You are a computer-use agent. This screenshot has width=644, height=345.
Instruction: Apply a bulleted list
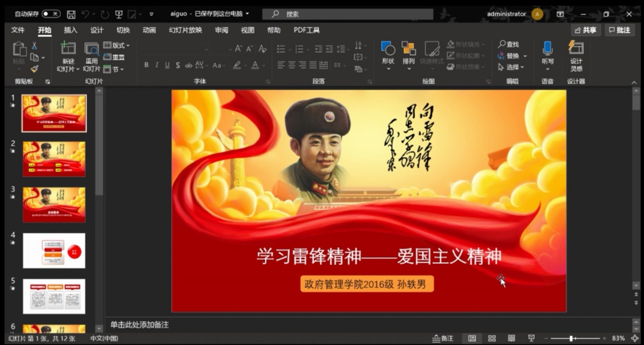pos(281,49)
